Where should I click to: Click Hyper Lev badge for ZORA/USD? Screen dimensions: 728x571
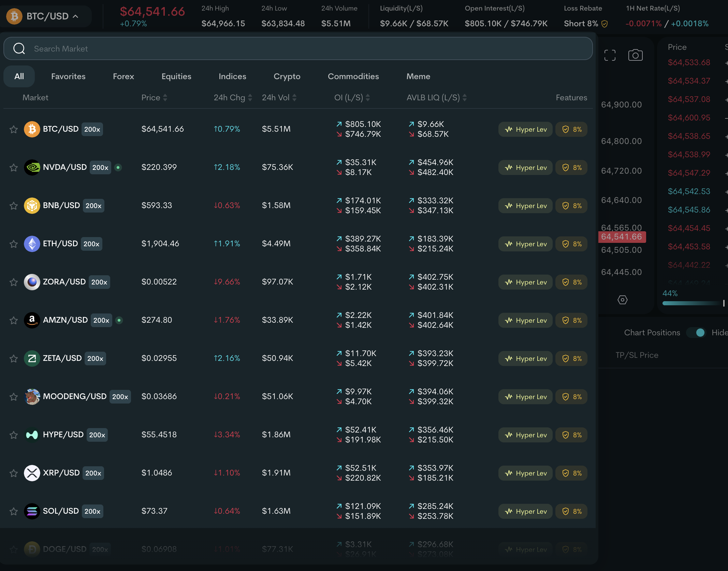525,282
